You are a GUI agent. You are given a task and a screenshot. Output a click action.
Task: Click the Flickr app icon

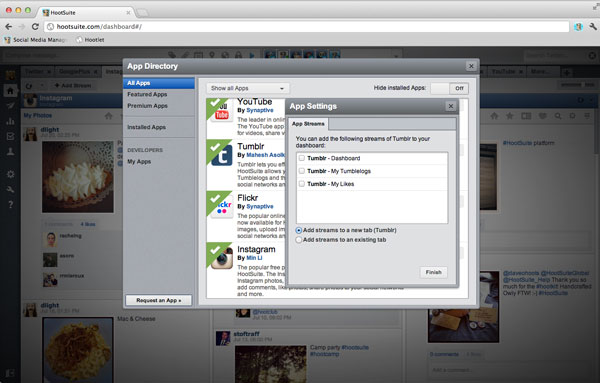[222, 207]
